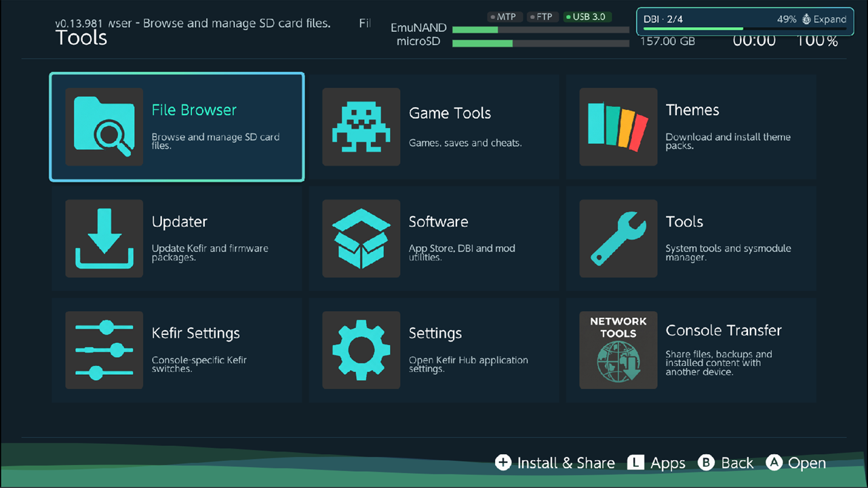Select the "Updater" tile title
Screen dimensions: 868x488
tap(180, 222)
